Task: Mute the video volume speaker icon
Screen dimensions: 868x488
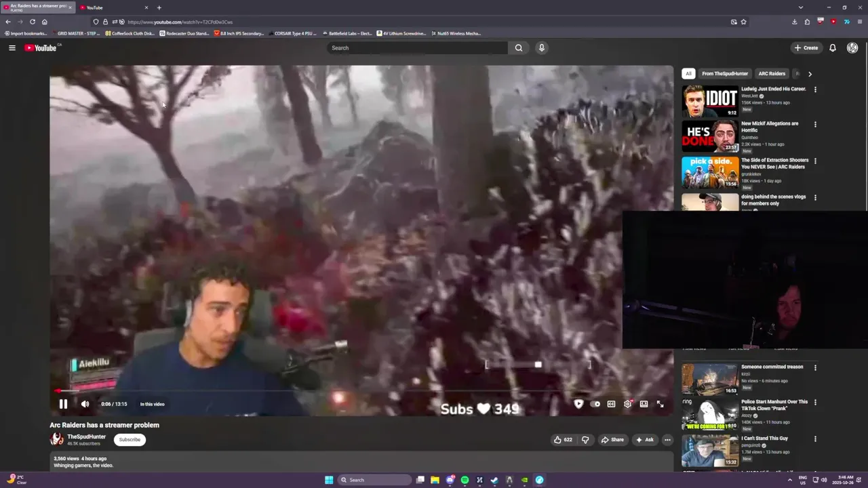Action: [85, 404]
